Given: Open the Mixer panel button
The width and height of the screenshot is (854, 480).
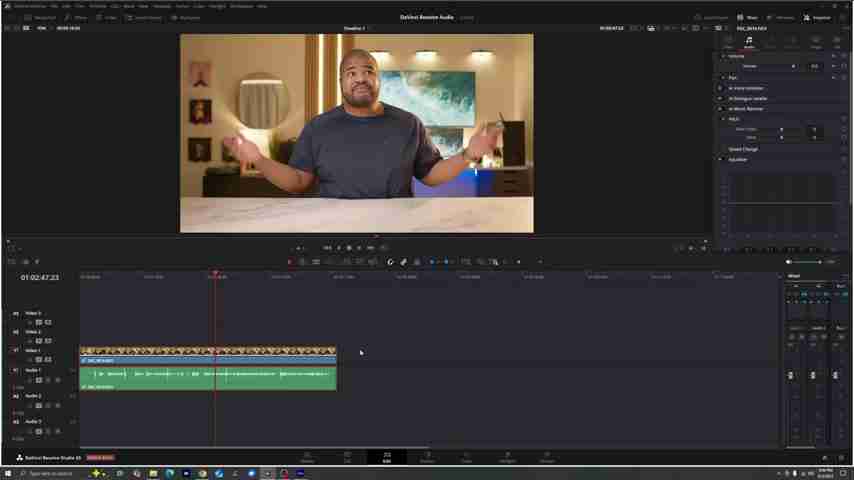Looking at the screenshot, I should coord(749,17).
